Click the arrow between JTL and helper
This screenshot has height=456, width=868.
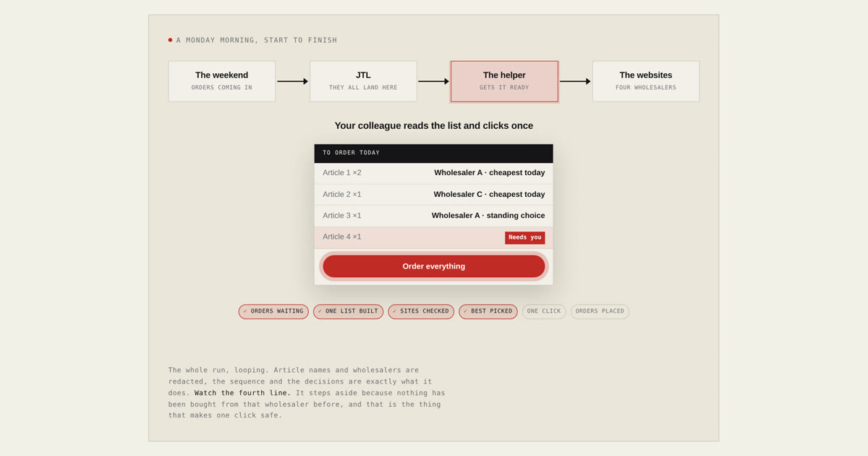point(434,81)
